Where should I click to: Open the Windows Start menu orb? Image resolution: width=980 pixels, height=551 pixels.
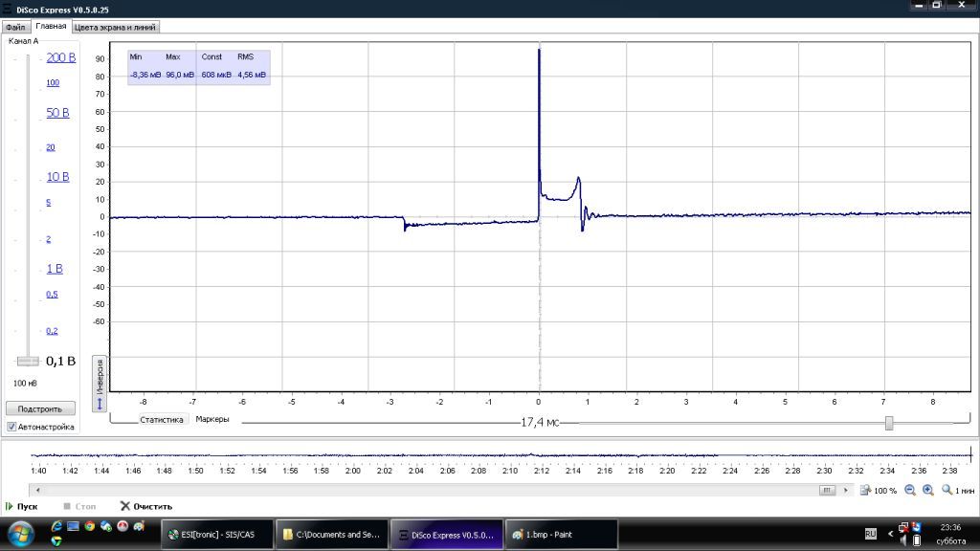[x=21, y=535]
